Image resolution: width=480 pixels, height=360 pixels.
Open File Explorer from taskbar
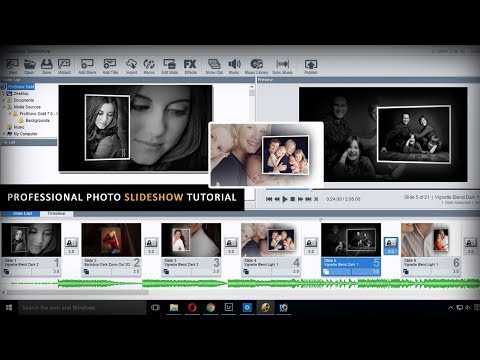[174, 308]
